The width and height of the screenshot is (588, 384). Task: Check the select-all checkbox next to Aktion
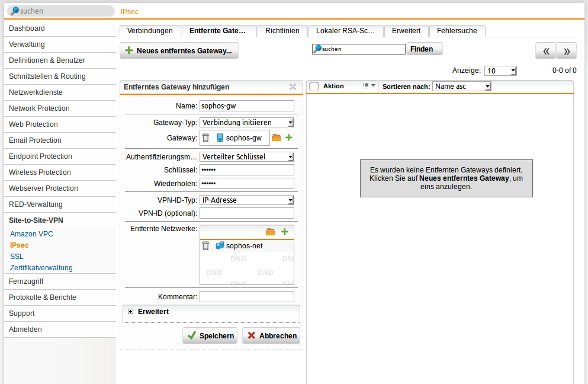(x=314, y=86)
